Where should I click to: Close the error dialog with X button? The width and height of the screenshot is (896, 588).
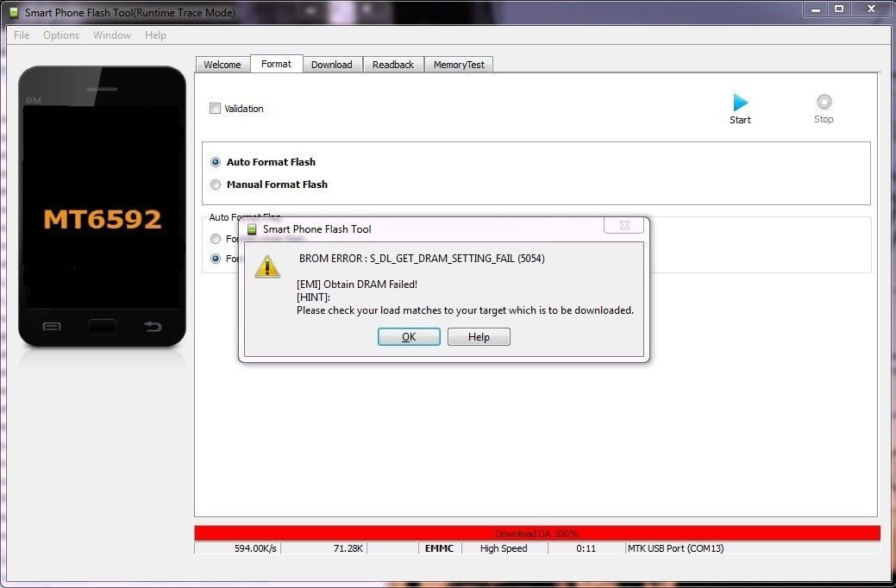coord(624,225)
